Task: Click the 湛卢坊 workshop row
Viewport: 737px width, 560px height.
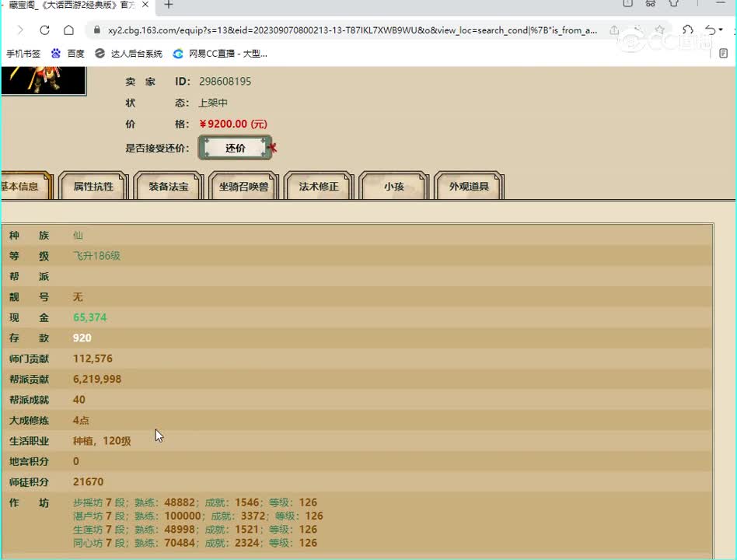Action: coord(198,516)
